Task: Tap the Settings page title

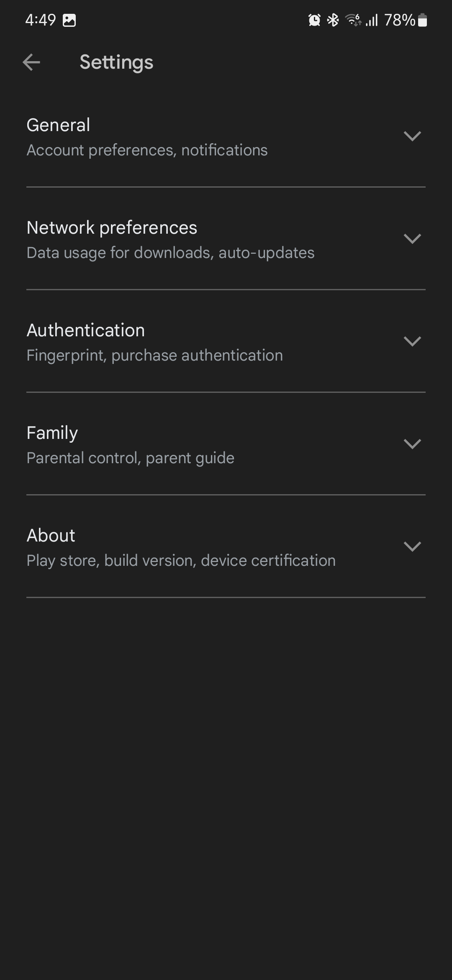Action: coord(116,62)
